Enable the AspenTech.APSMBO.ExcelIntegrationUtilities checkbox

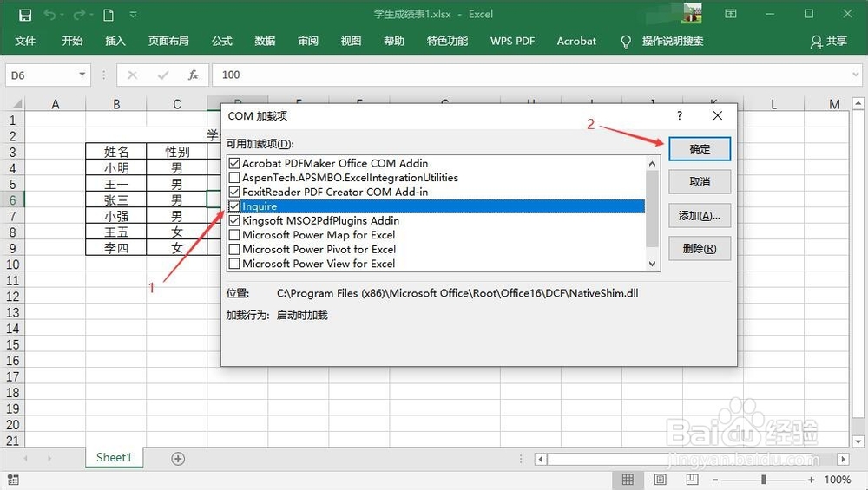pyautogui.click(x=234, y=178)
